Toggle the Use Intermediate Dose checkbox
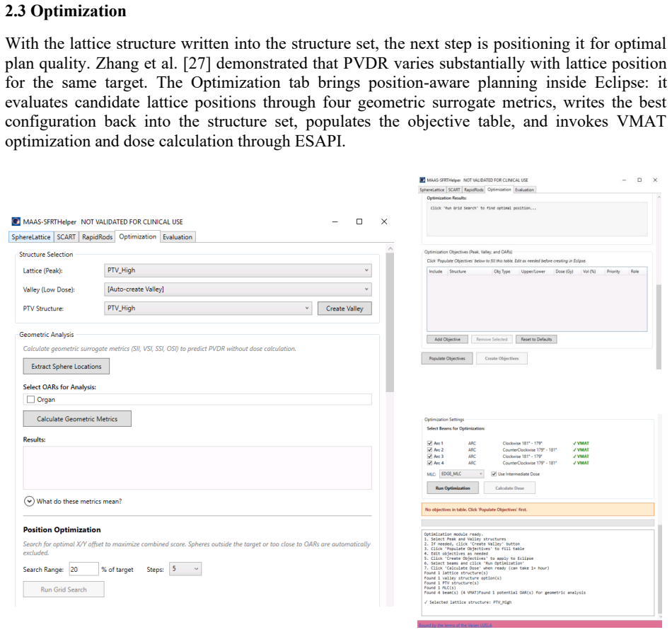Screen dimensions: 672x632 (494, 473)
